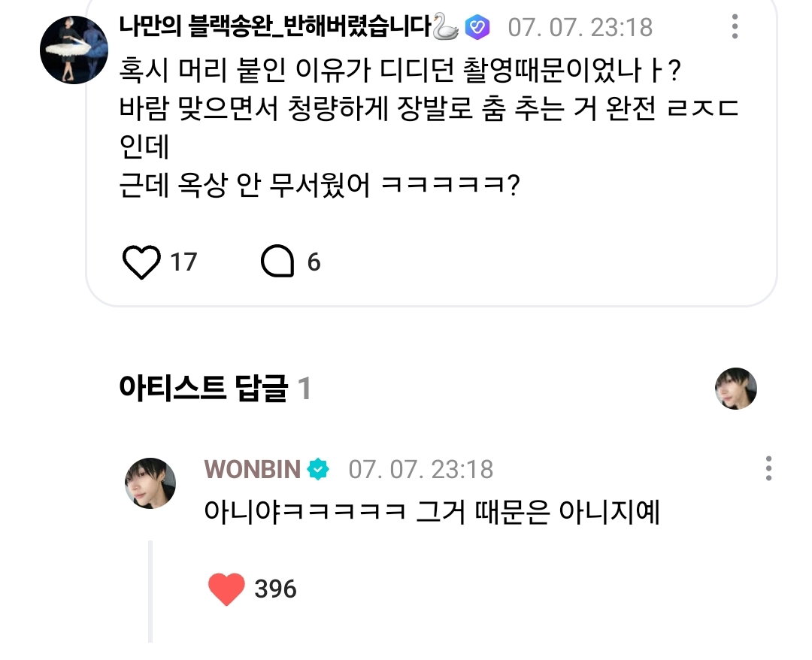
Task: Tap artist avatar beside 아티스트 답글 header
Action: [736, 389]
